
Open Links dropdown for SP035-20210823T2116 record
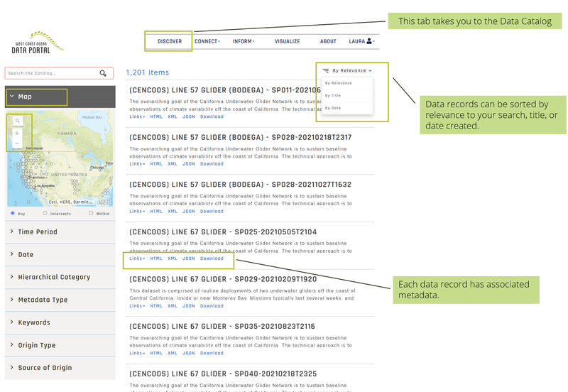137,353
